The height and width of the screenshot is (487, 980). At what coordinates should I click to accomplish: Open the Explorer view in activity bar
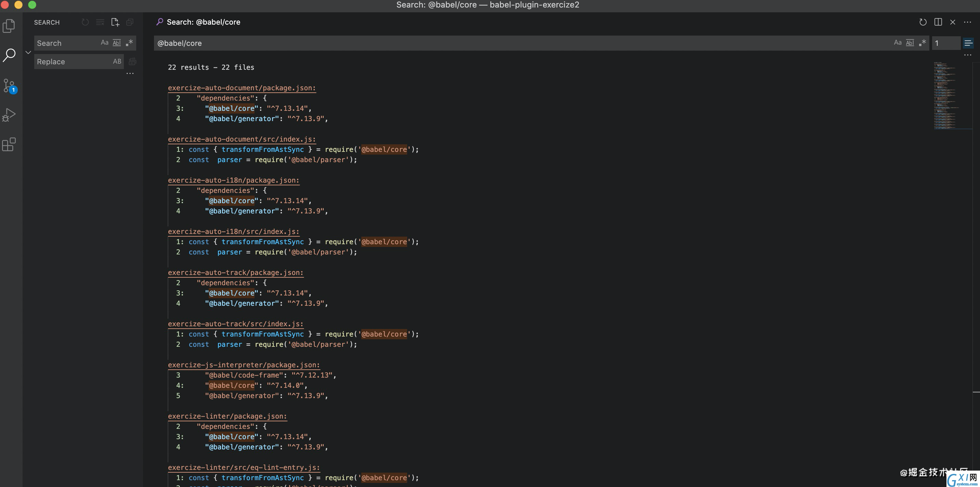9,26
